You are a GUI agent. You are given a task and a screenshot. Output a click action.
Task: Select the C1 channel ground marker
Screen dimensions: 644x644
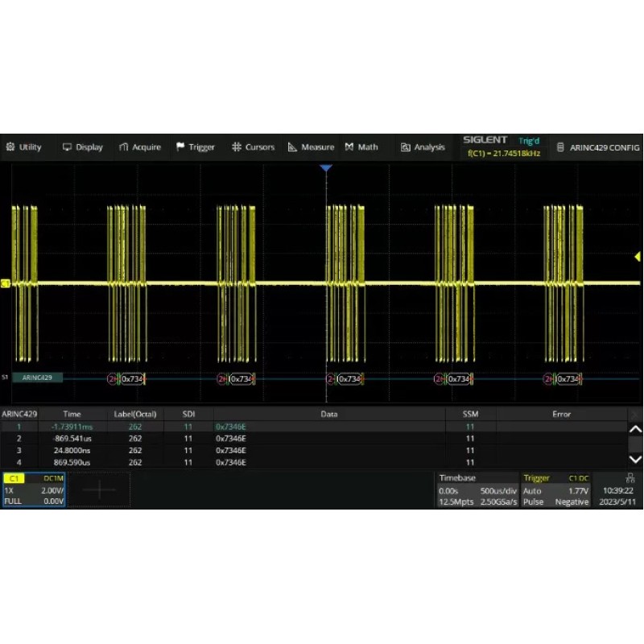(x=5, y=283)
